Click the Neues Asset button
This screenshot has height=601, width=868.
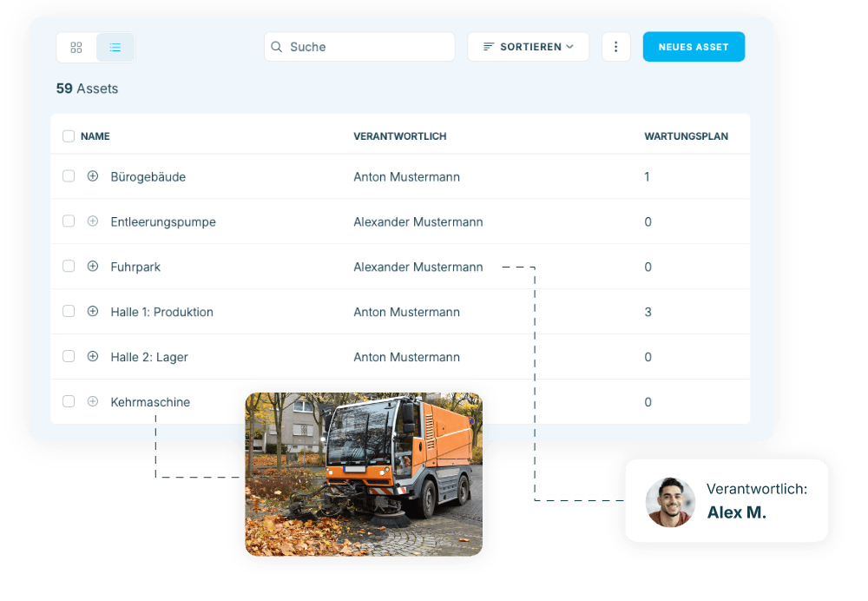click(x=693, y=47)
